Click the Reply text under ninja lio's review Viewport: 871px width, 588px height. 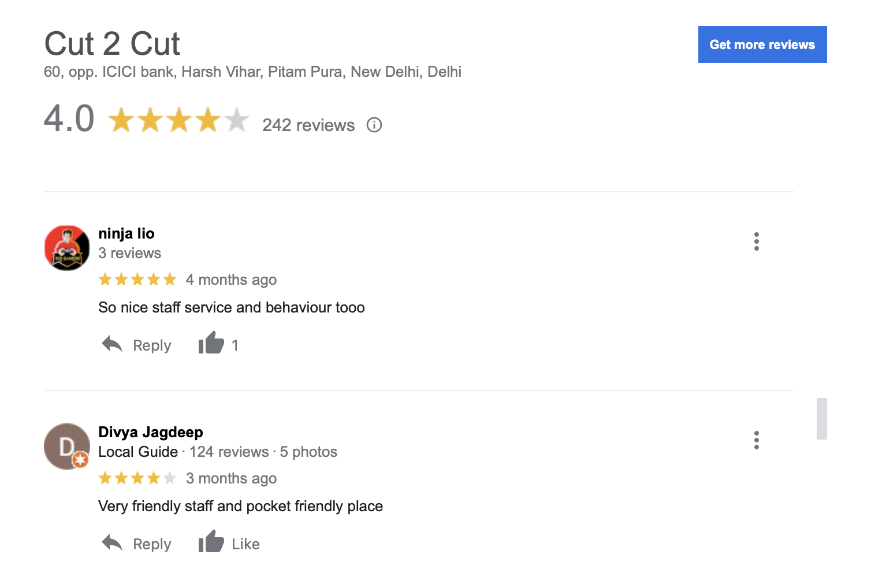[152, 345]
